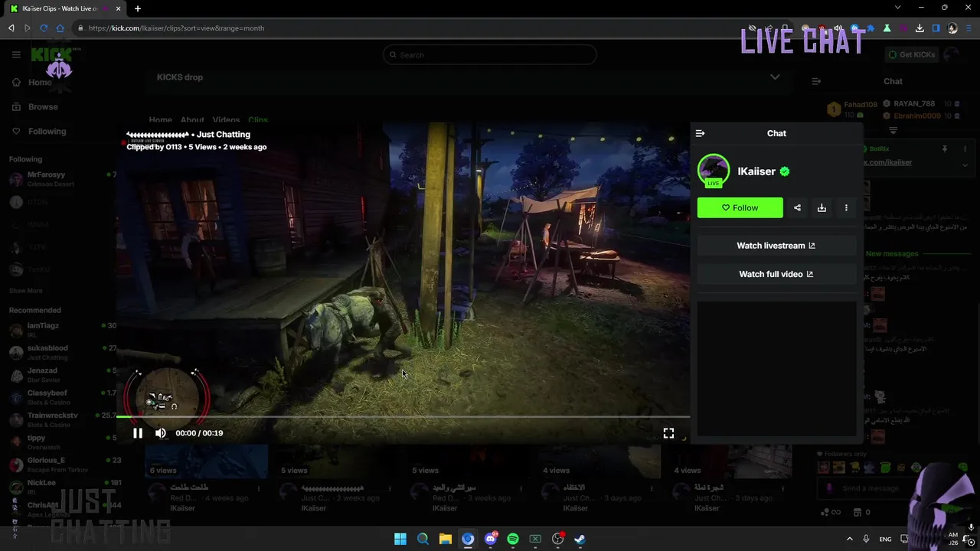980x551 pixels.
Task: Open Watch livestream link
Action: (776, 246)
